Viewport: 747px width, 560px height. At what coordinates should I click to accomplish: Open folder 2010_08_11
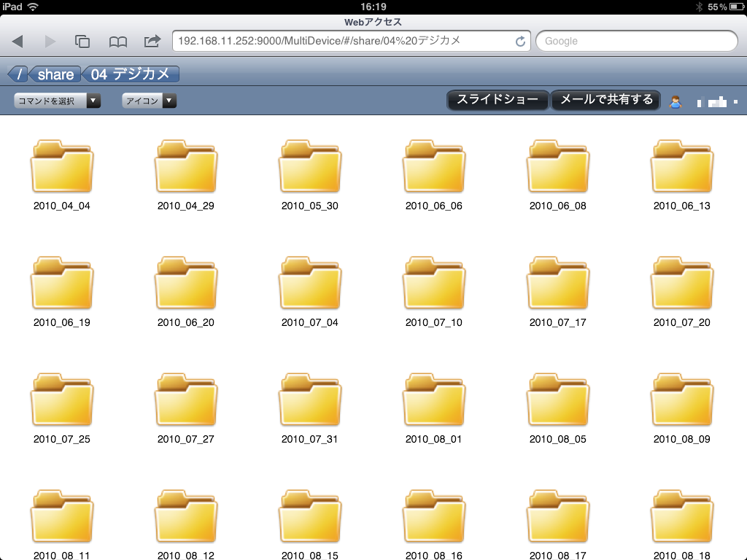pyautogui.click(x=62, y=524)
